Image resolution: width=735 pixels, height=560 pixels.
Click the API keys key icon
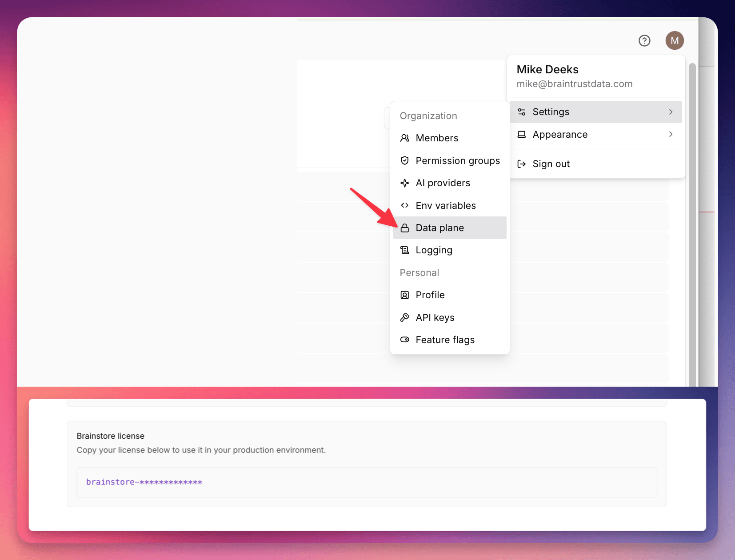click(x=405, y=317)
